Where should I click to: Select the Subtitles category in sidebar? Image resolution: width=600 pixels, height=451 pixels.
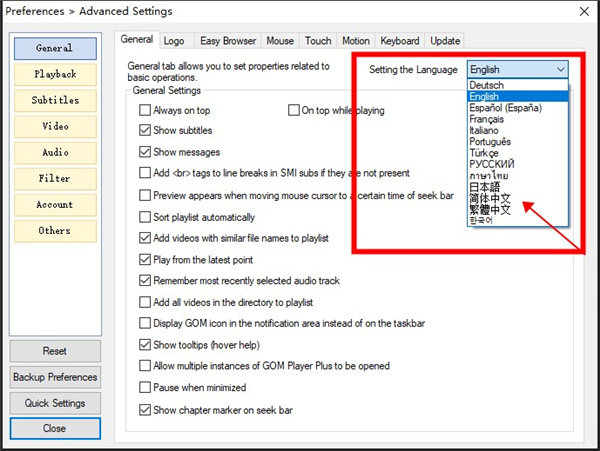point(55,100)
